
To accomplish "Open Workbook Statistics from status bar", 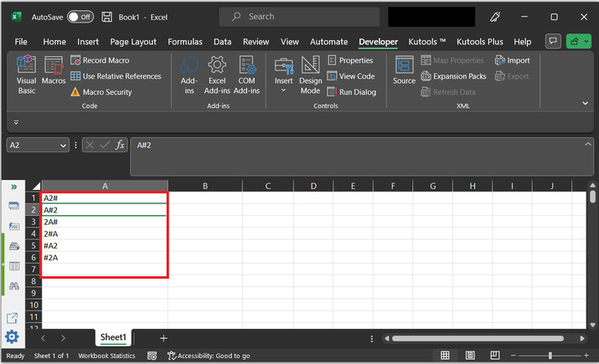I will tap(106, 356).
